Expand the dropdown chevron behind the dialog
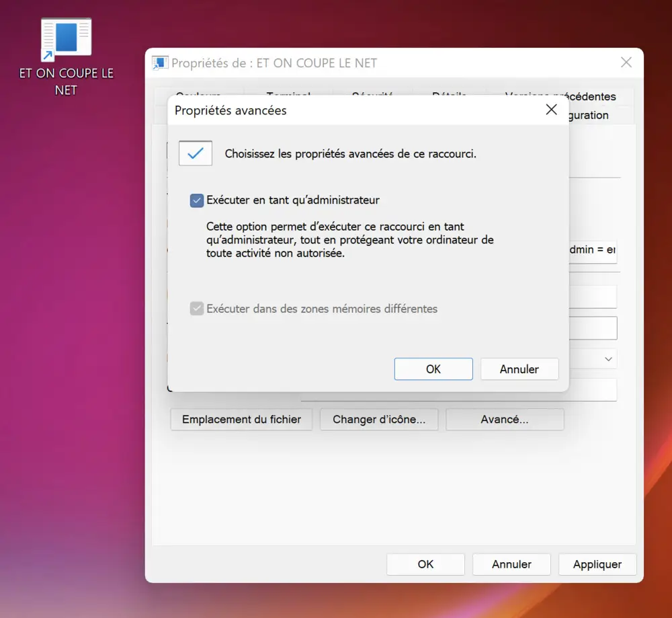Viewport: 672px width, 618px height. point(607,359)
